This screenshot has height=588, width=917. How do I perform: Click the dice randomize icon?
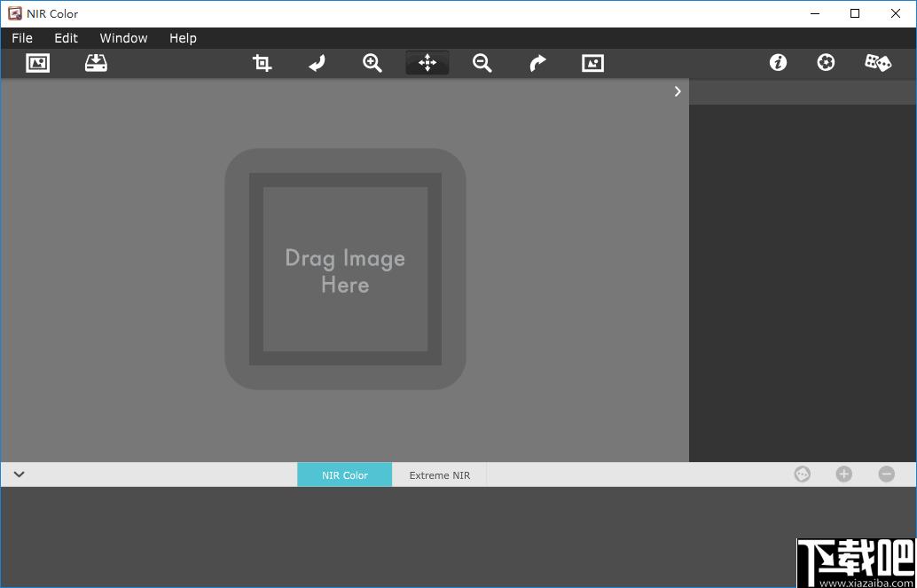(878, 63)
